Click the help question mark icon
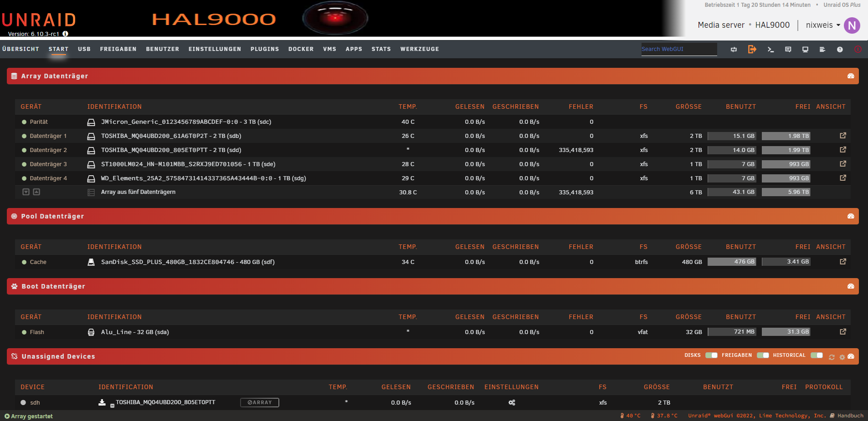The height and width of the screenshot is (421, 868). click(840, 49)
